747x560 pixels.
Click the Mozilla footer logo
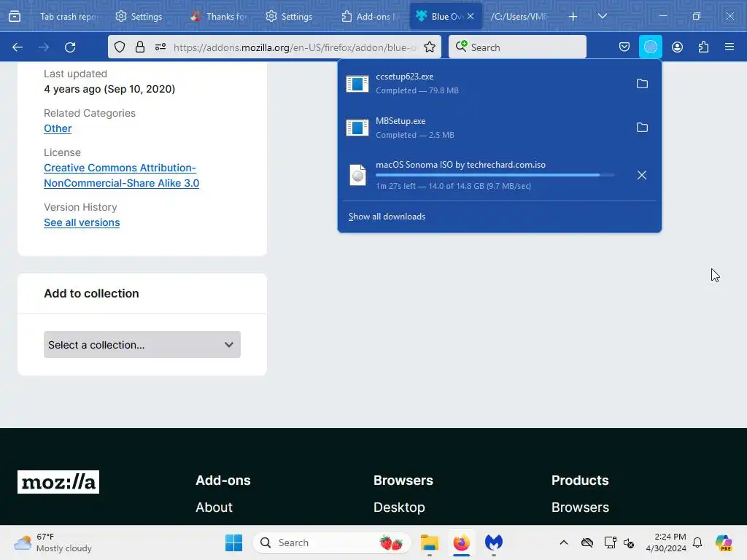58,482
